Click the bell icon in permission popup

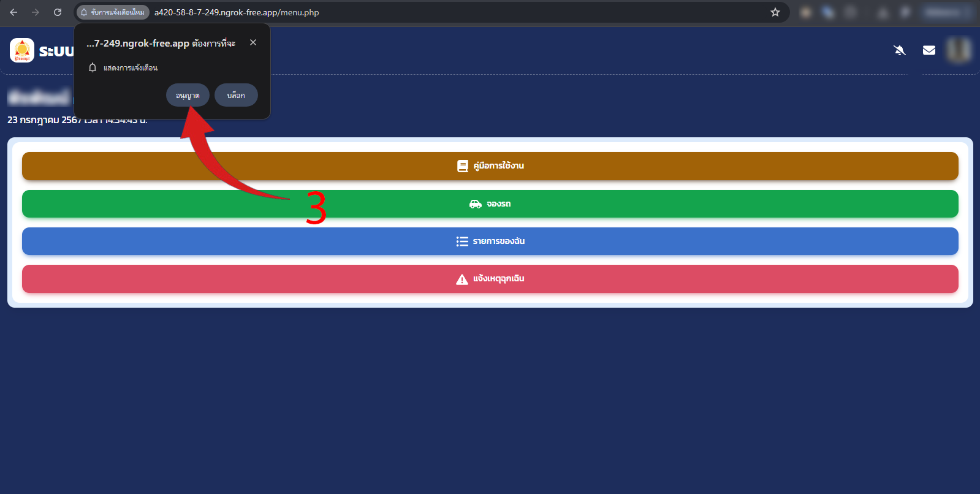click(x=93, y=67)
